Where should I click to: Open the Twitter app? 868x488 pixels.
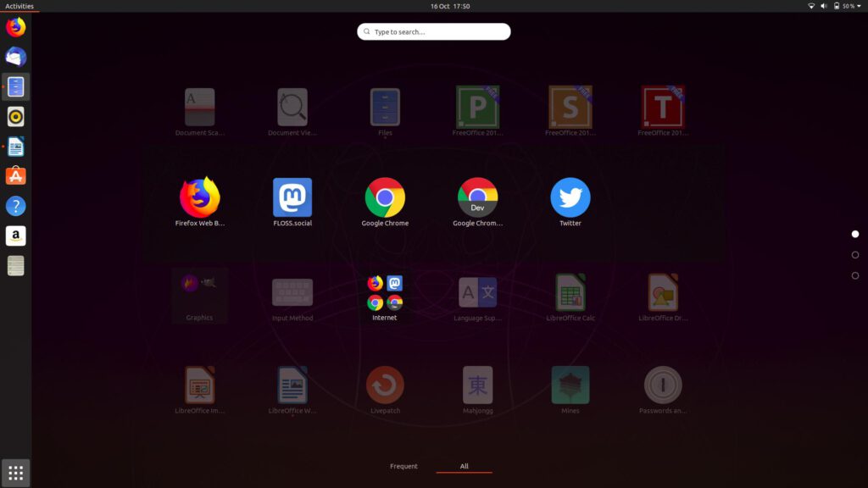pyautogui.click(x=570, y=197)
